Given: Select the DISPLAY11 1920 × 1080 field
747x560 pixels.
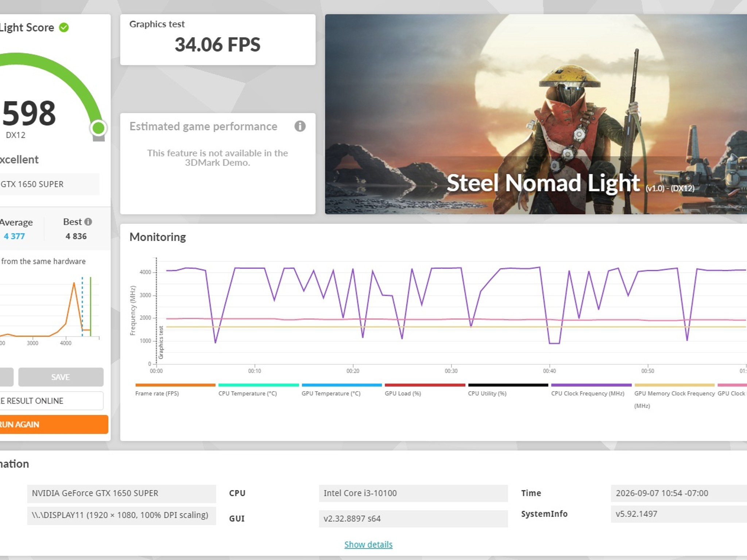Looking at the screenshot, I should pos(121,515).
